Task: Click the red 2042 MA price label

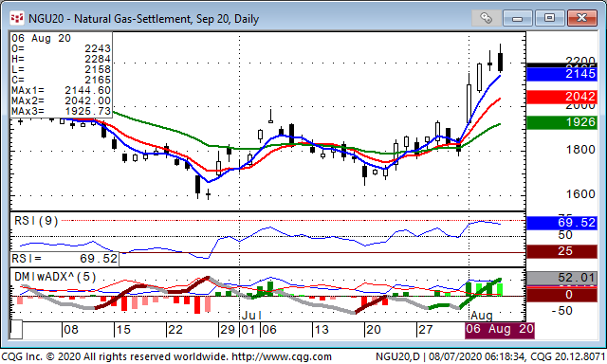Action: tap(561, 97)
